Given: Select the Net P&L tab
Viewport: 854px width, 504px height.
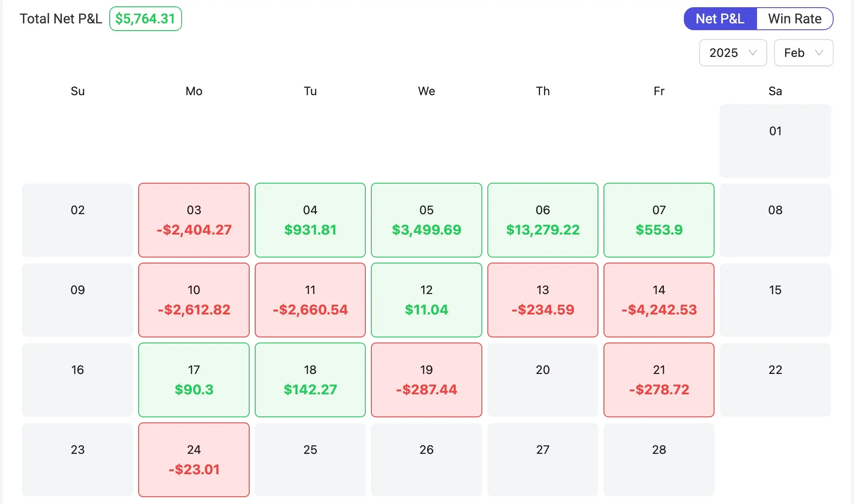Looking at the screenshot, I should (x=720, y=19).
